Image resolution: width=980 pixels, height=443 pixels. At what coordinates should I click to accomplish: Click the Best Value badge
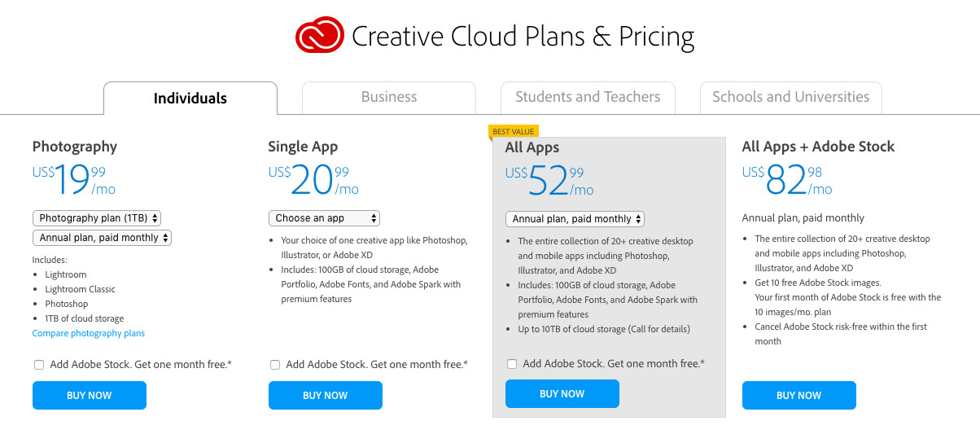[x=513, y=131]
